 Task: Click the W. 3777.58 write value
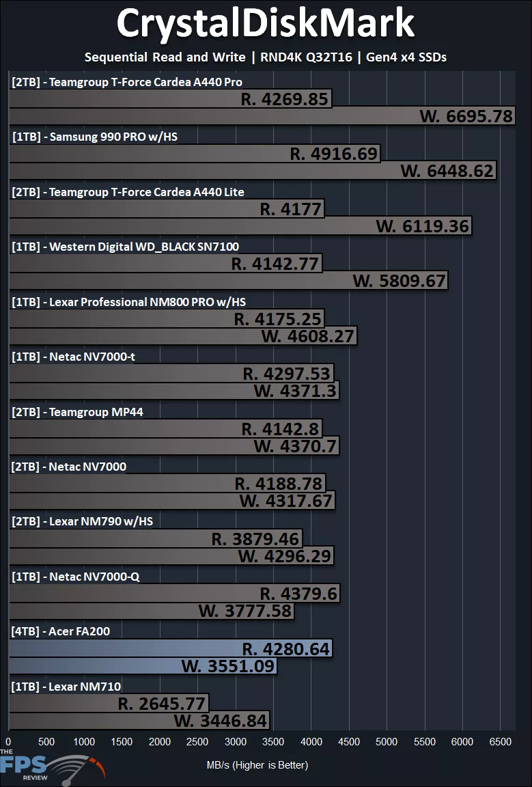[x=245, y=611]
